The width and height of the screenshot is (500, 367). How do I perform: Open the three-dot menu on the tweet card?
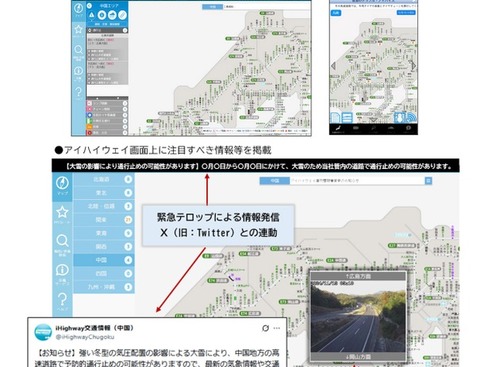[x=277, y=328]
